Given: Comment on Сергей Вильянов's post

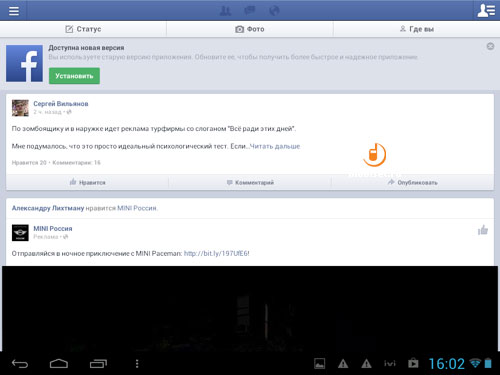Looking at the screenshot, I should pos(250,182).
